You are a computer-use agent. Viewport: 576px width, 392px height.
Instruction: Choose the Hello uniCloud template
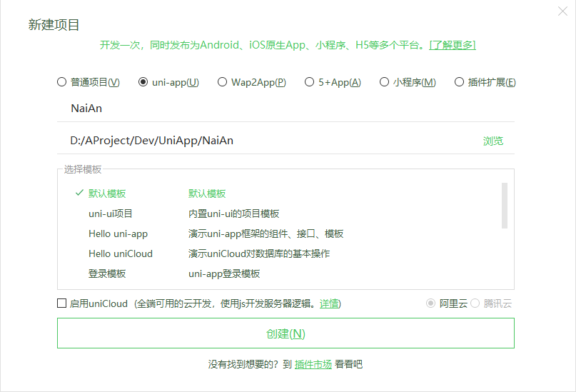(x=121, y=253)
